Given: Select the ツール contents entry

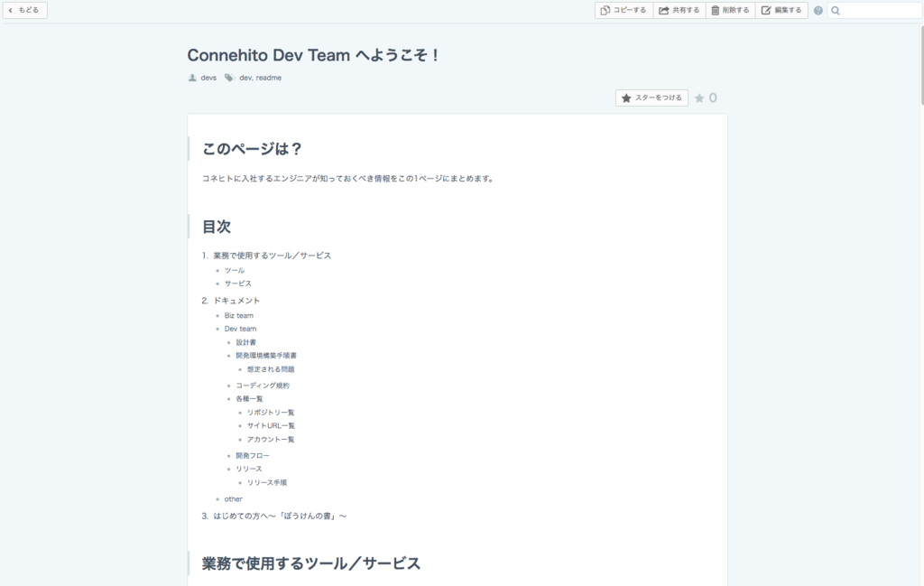Looking at the screenshot, I should pos(235,271).
